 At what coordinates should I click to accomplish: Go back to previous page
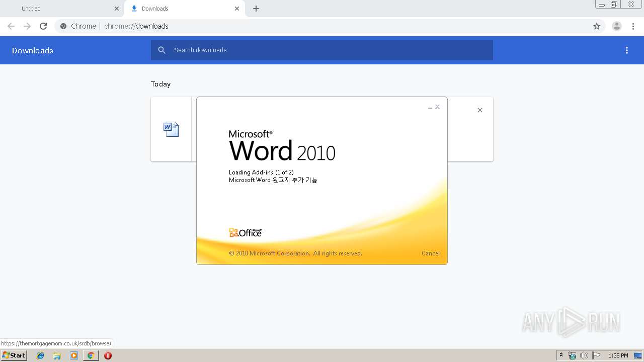click(11, 26)
